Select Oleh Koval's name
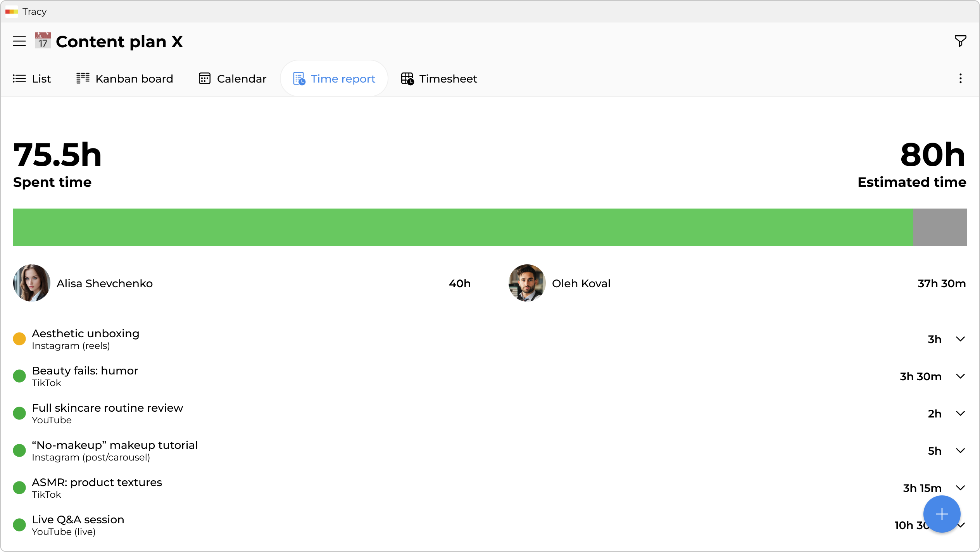 coord(581,283)
